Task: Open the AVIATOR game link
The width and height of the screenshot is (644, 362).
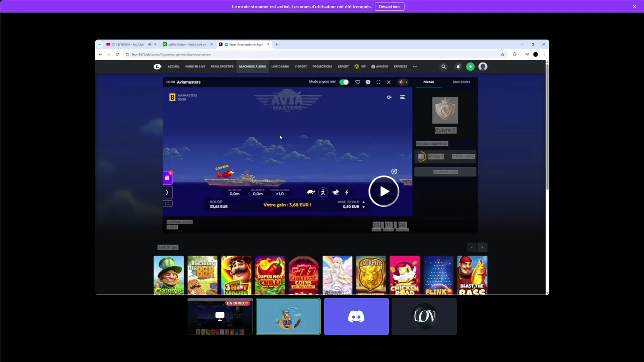Action: pos(380,66)
